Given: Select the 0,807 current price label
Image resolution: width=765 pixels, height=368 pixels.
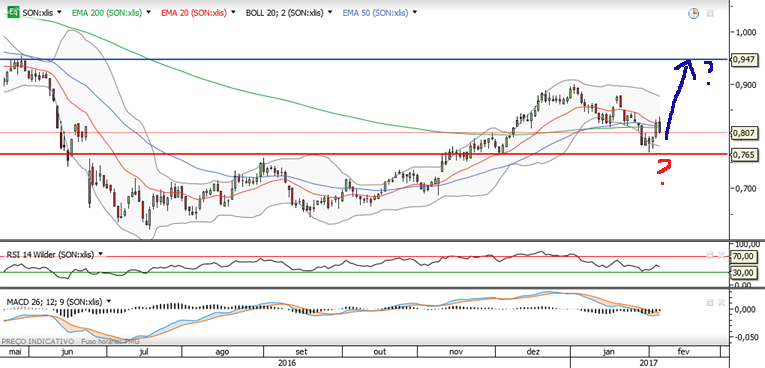Looking at the screenshot, I should (x=744, y=132).
